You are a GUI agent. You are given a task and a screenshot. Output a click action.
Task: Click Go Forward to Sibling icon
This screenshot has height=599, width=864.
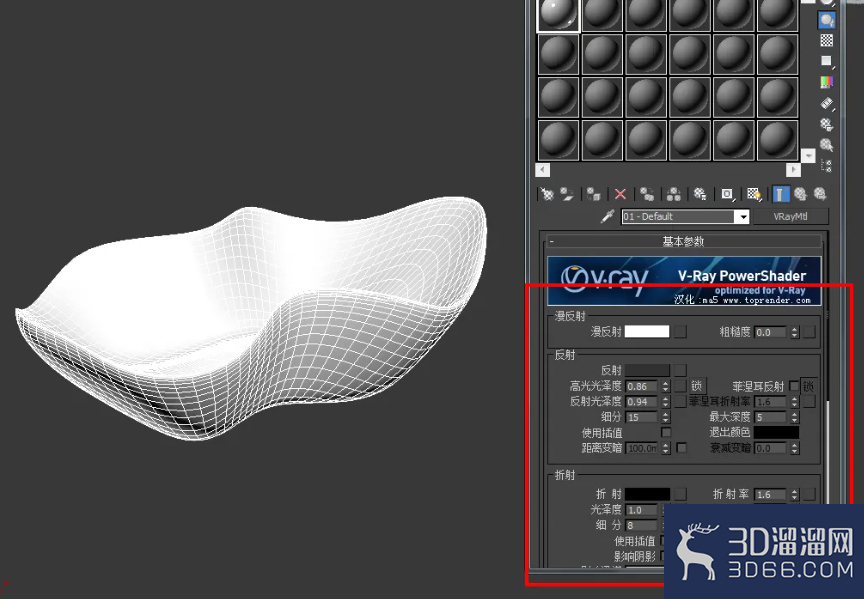pos(820,194)
